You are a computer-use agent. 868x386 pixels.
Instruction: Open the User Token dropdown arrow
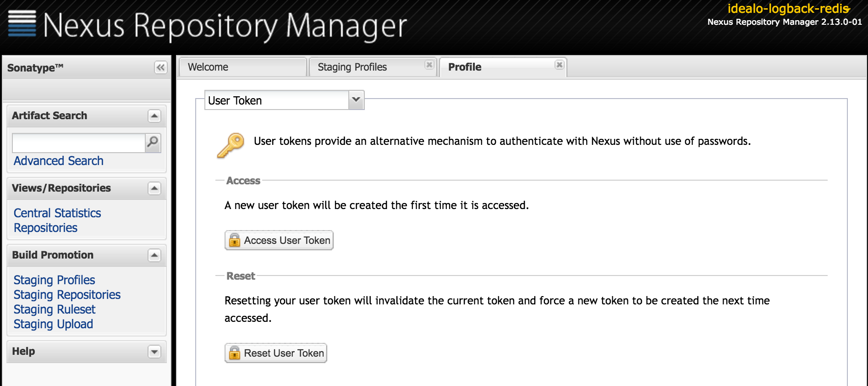[x=356, y=100]
